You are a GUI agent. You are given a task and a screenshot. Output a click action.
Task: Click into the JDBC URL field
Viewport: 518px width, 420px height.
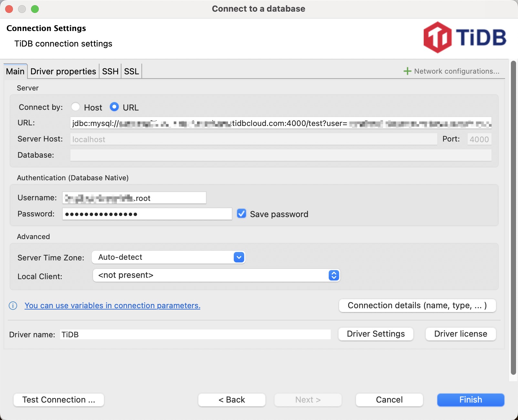[281, 123]
